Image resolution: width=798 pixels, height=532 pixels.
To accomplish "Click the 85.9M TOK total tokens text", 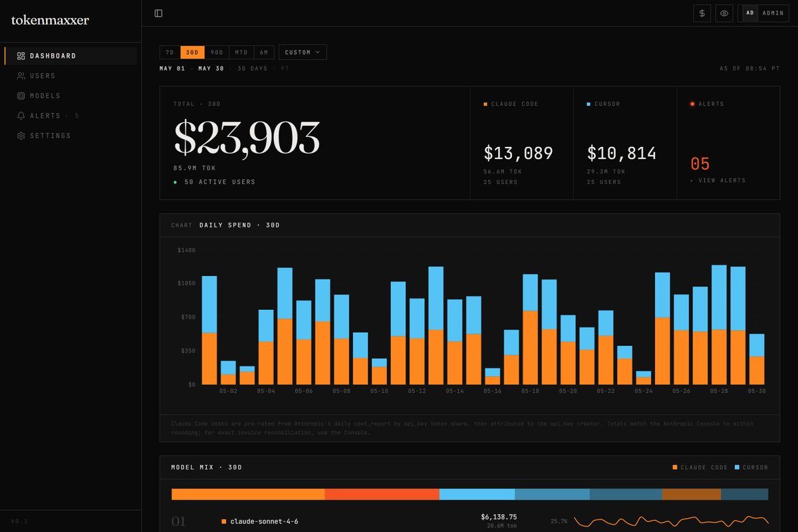I will (195, 168).
